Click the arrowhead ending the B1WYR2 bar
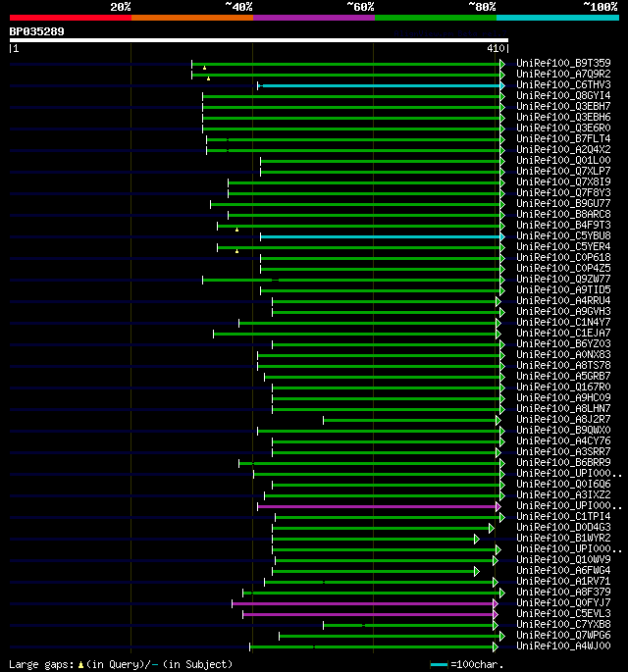Viewport: 628px width, 672px height. point(476,539)
